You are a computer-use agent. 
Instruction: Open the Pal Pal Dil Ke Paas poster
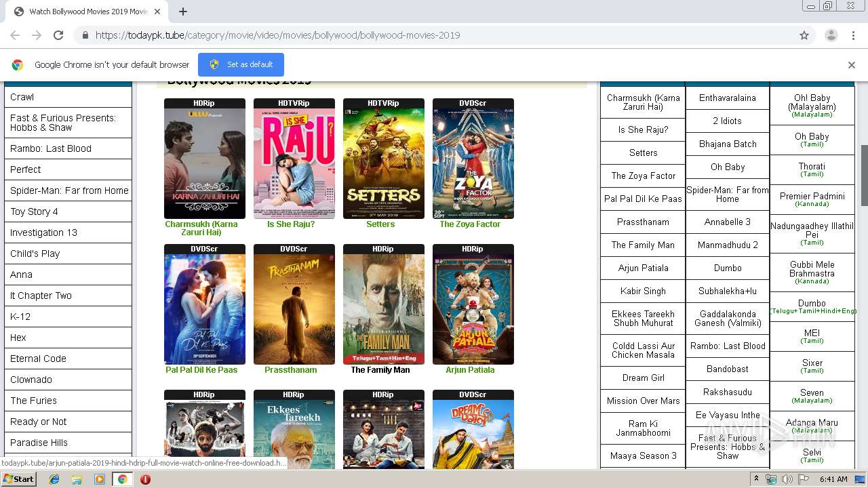(205, 309)
